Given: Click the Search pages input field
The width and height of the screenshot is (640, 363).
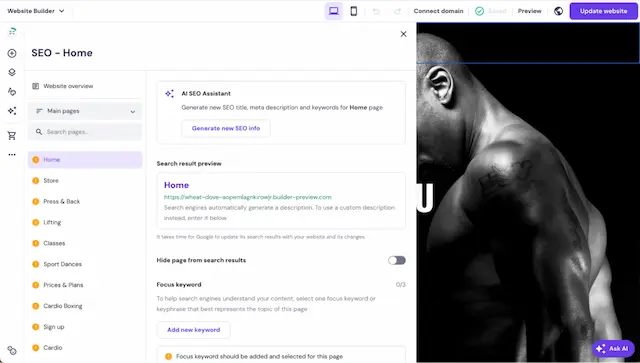Looking at the screenshot, I should click(x=85, y=132).
